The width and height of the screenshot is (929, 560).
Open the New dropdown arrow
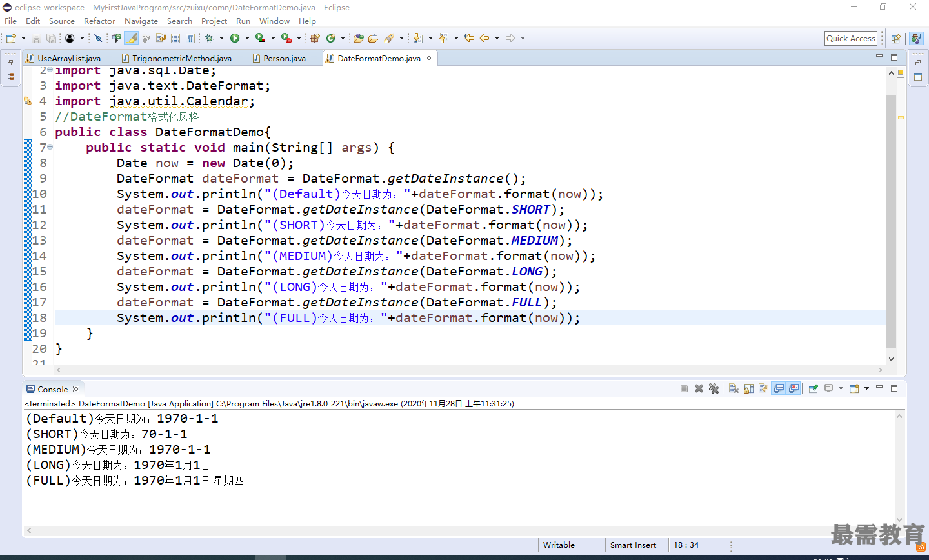point(23,38)
